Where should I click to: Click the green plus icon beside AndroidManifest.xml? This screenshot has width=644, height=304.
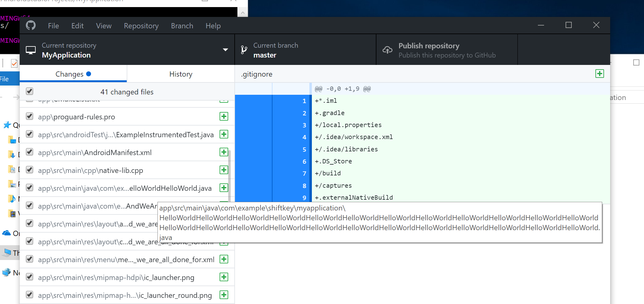[224, 152]
